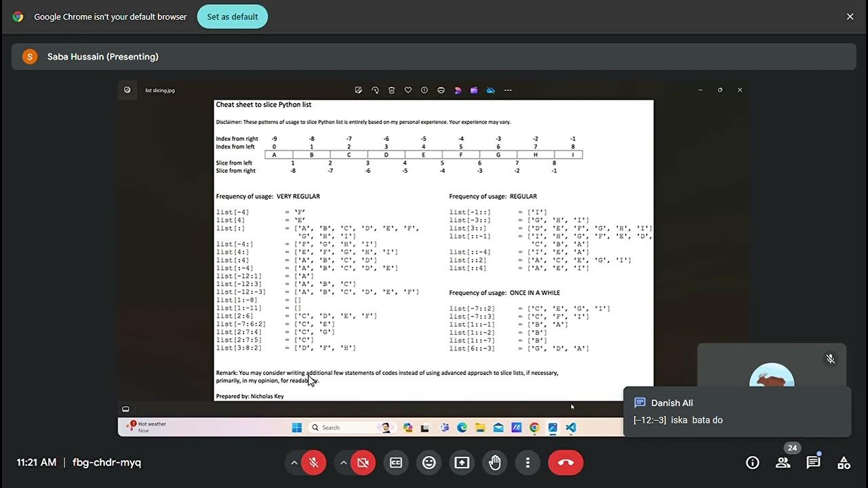Leave the call with the red hang-up button
The width and height of the screenshot is (868, 488).
point(566,462)
